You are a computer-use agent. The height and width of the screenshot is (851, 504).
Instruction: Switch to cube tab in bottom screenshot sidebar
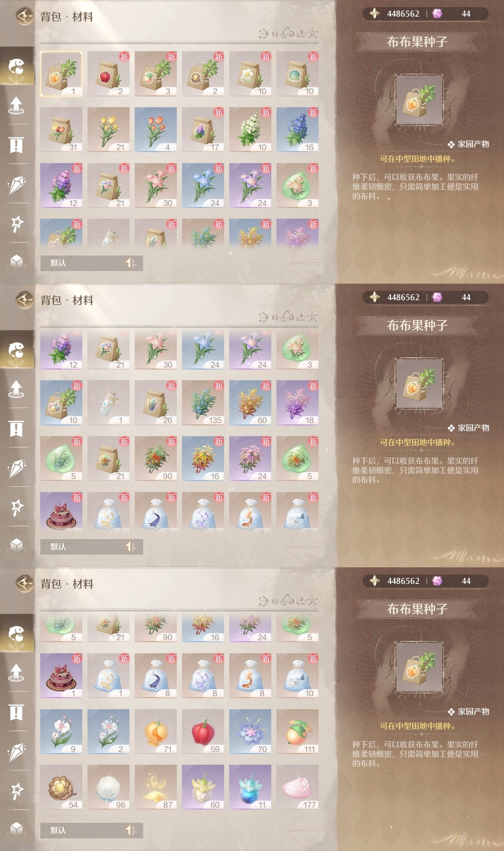[17, 829]
